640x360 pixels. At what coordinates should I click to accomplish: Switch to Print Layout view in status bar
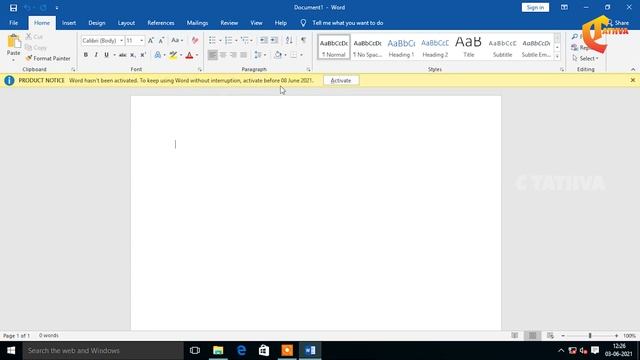click(x=533, y=336)
